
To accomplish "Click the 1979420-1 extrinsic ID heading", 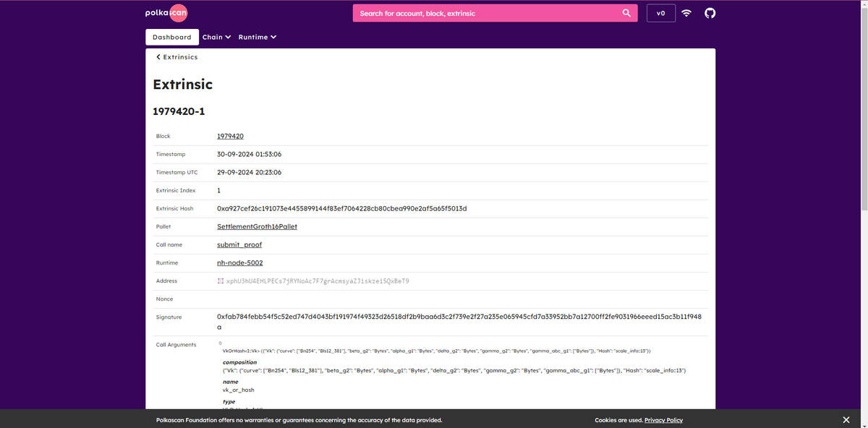I will click(x=179, y=111).
